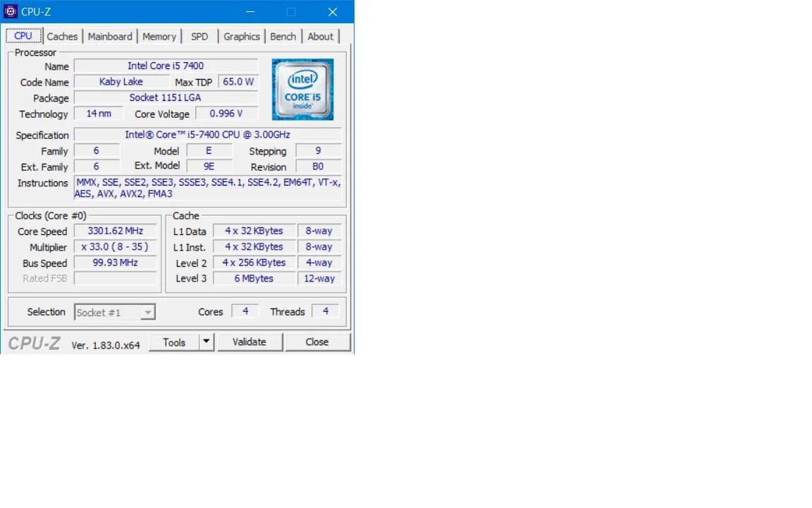Click the Level 2 value '4 x 256 KBytes'
The image size is (812, 508).
pyautogui.click(x=254, y=262)
